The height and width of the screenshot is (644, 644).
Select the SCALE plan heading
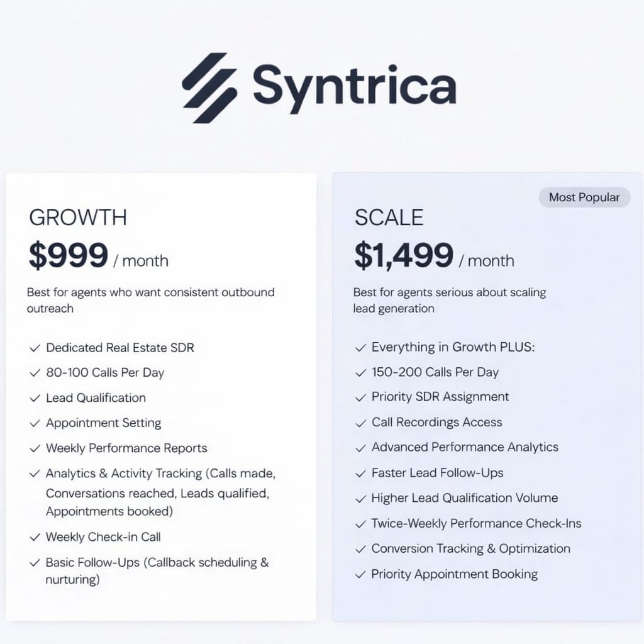pos(389,218)
